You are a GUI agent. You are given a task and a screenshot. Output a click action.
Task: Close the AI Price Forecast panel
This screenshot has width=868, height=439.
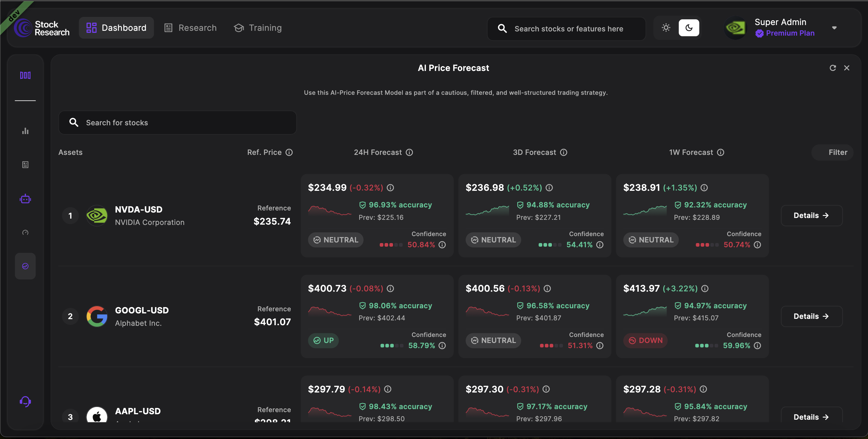846,68
